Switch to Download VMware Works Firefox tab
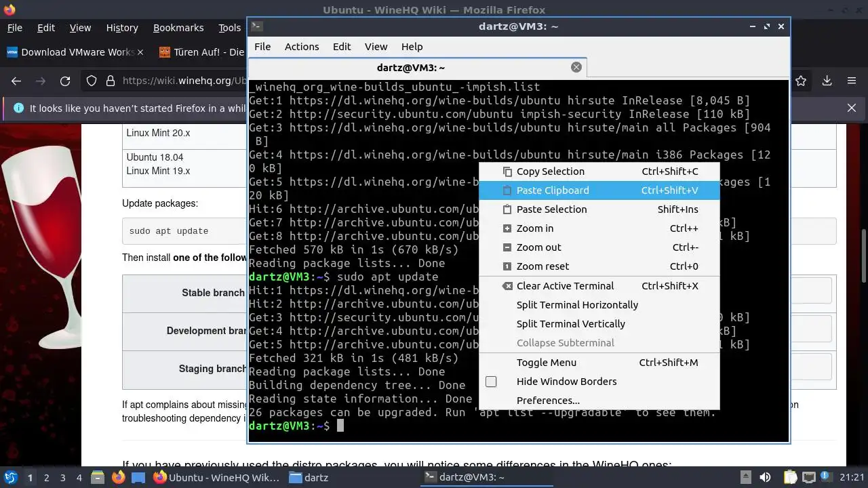Image resolution: width=868 pixels, height=488 pixels. [x=75, y=52]
